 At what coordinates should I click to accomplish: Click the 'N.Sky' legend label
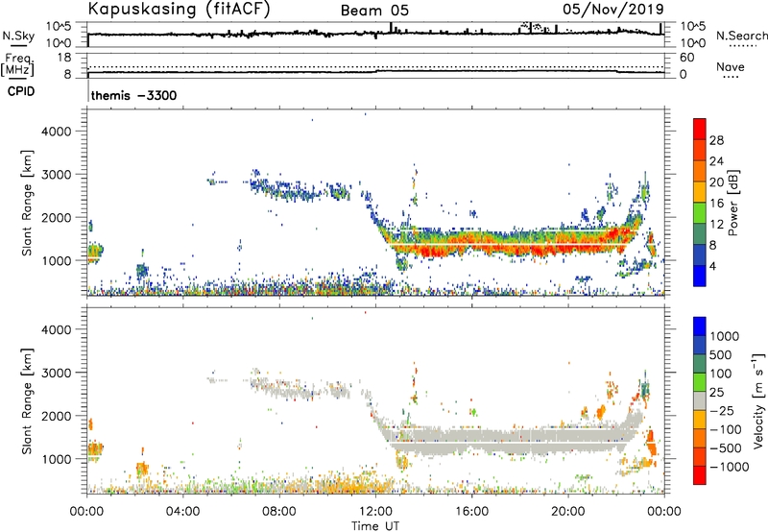pos(18,36)
